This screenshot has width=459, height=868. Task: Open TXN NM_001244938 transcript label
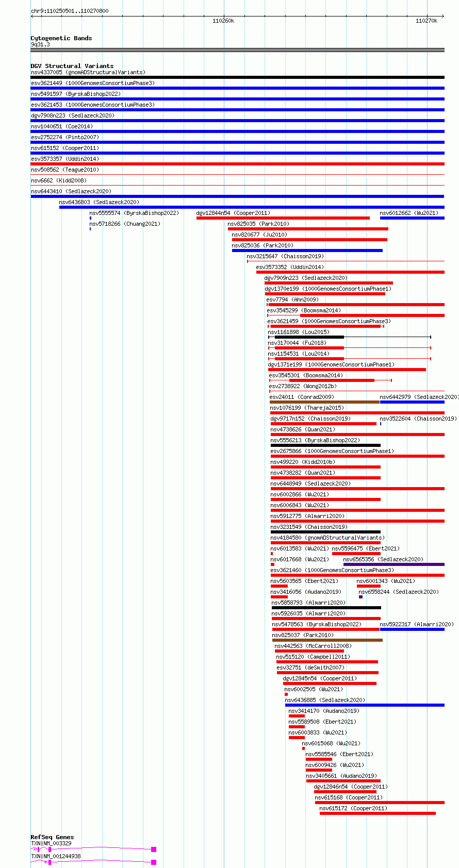point(56,856)
